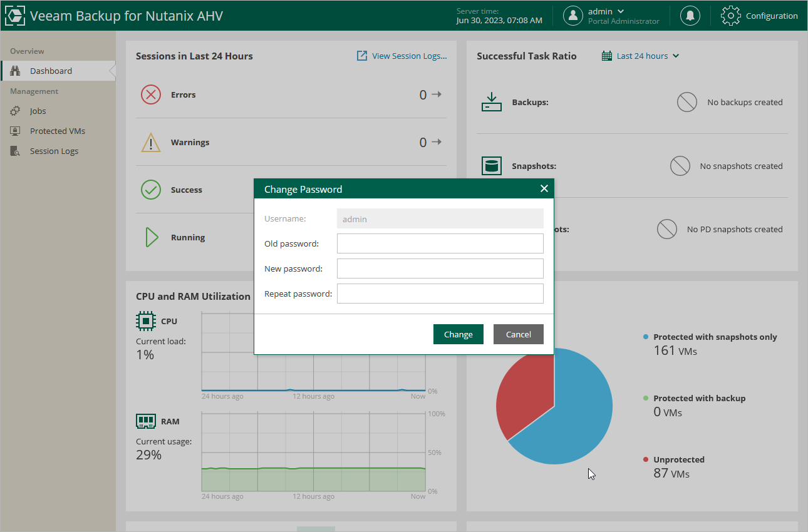Image resolution: width=808 pixels, height=532 pixels.
Task: Click the arrow next to Errors count
Action: [437, 95]
